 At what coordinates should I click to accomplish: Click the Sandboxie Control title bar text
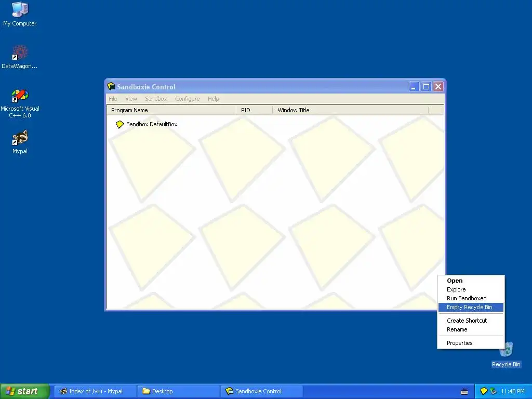tap(146, 87)
